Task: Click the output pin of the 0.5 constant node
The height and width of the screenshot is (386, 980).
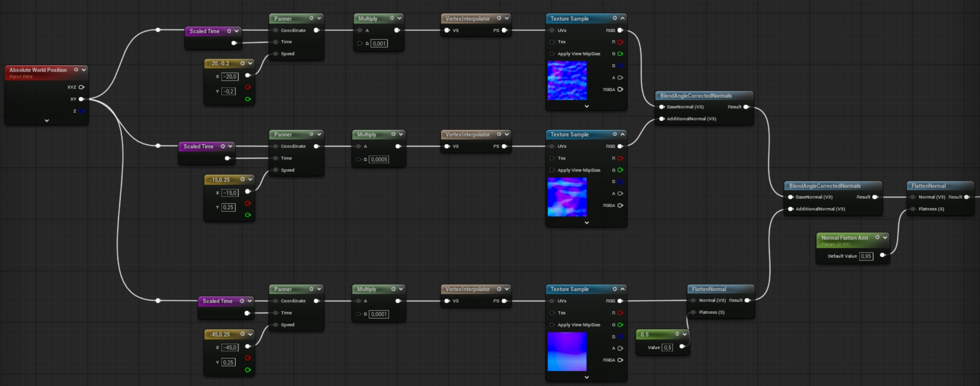Action: [x=682, y=347]
